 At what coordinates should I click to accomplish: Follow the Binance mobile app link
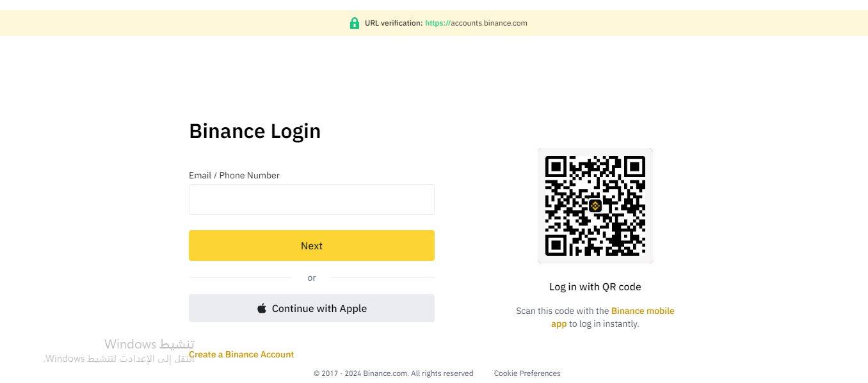click(x=642, y=311)
